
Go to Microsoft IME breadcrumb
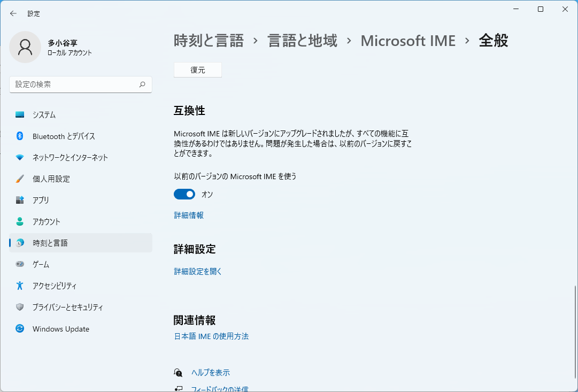click(408, 41)
